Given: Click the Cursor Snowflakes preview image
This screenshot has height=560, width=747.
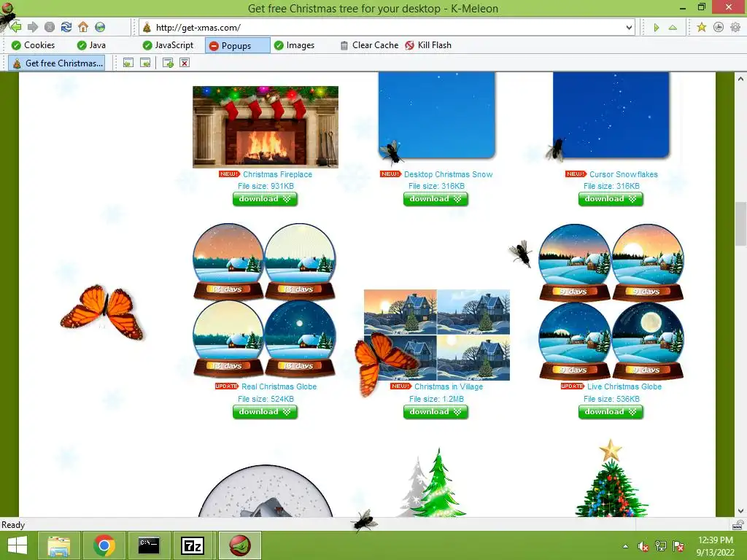Looking at the screenshot, I should [x=611, y=115].
